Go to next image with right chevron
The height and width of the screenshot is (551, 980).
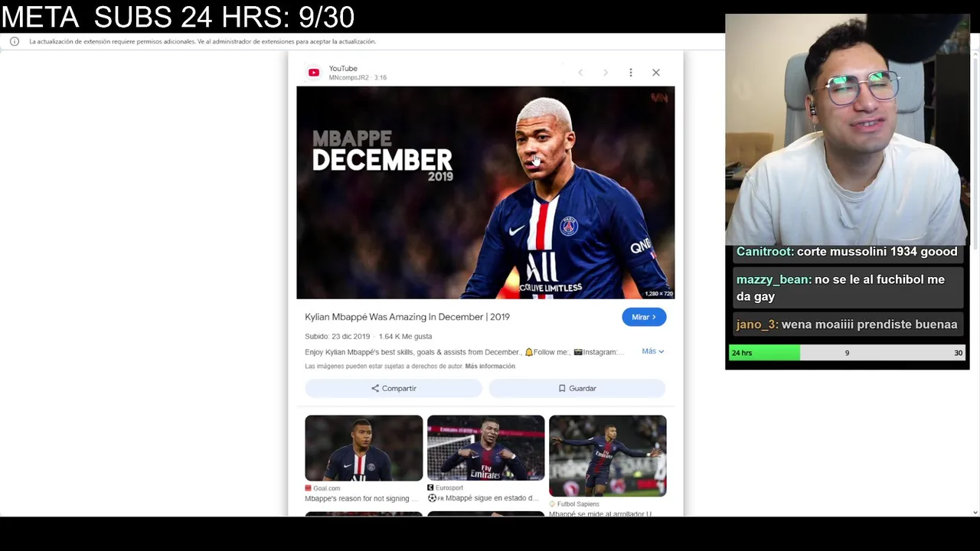tap(606, 73)
